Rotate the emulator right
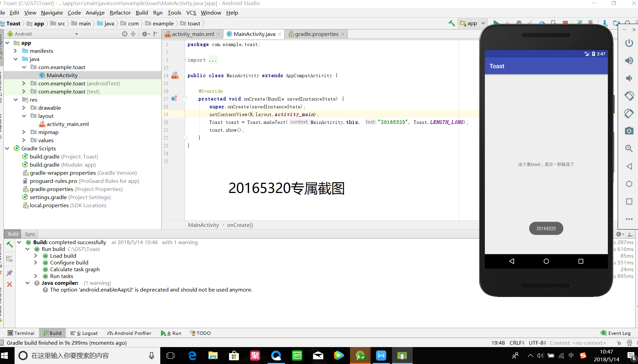Image resolution: width=638 pixels, height=364 pixels. tap(629, 113)
